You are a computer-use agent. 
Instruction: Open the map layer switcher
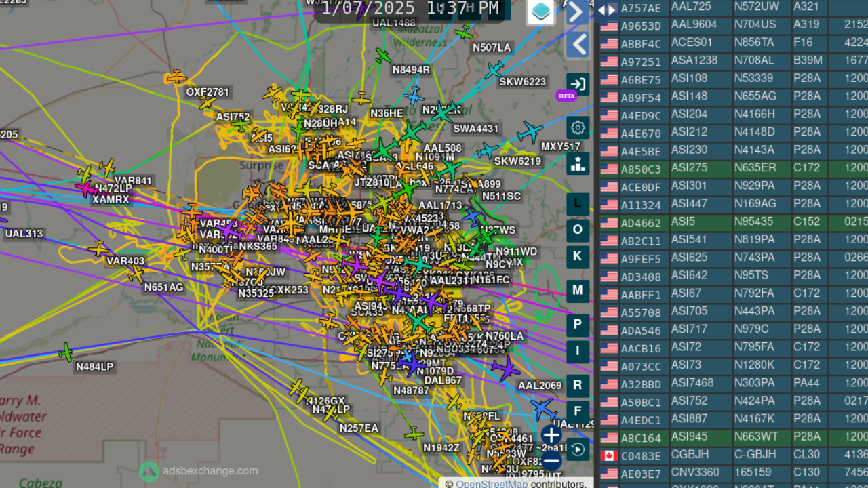(540, 12)
